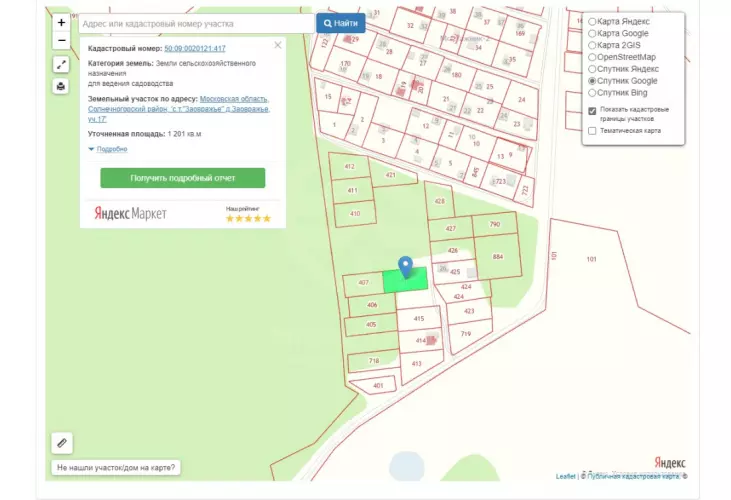Viewport: 731px width, 500px height.
Task: Select Карта Яндекс map layer
Action: [x=592, y=21]
